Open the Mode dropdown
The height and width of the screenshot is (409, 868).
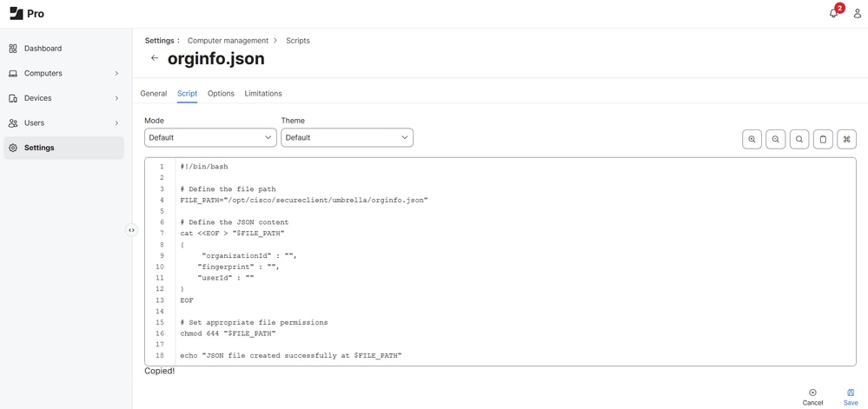tap(210, 137)
